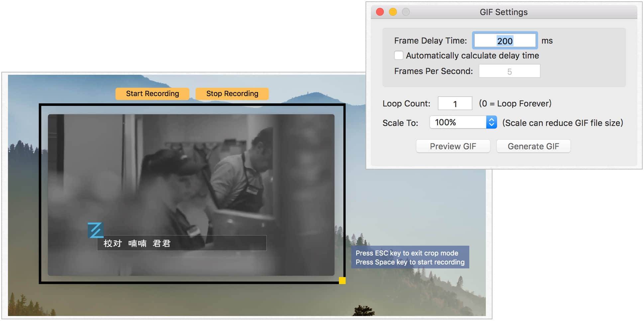This screenshot has width=644, height=321.
Task: Open the Scale To percentage dropdown
Action: tap(463, 122)
